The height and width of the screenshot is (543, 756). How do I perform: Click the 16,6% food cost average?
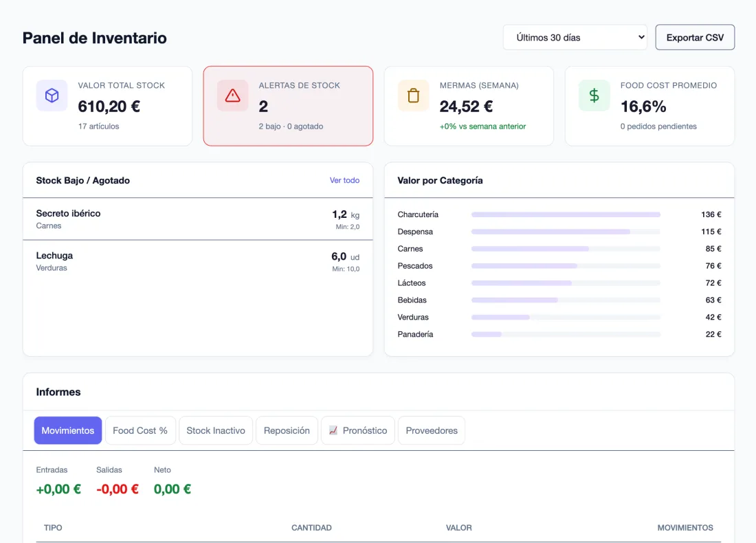tap(643, 106)
